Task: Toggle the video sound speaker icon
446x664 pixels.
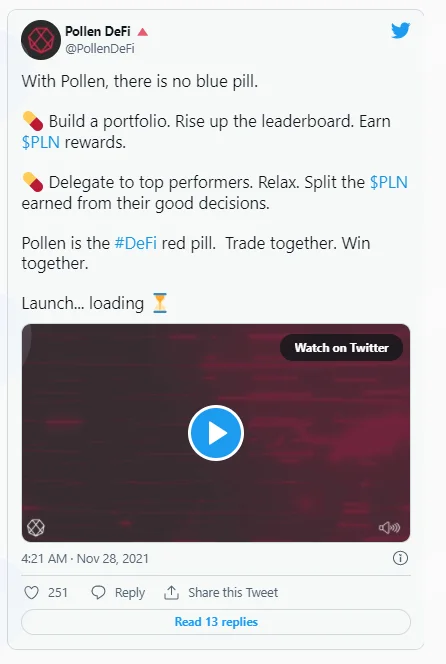Action: pyautogui.click(x=389, y=527)
